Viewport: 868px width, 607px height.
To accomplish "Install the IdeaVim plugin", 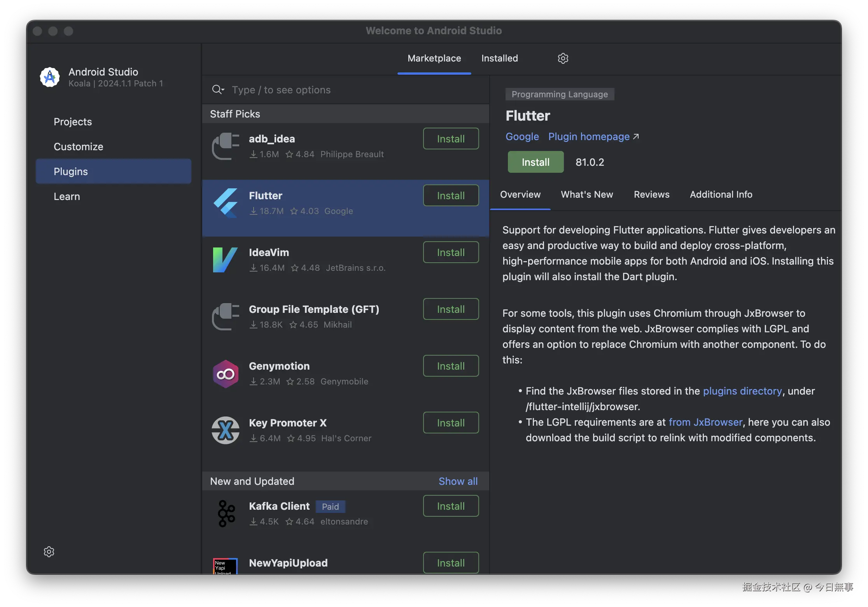I will click(x=450, y=253).
